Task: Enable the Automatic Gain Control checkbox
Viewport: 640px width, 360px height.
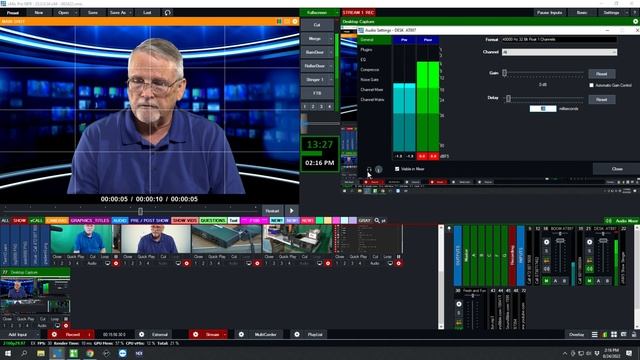Action: (x=591, y=85)
